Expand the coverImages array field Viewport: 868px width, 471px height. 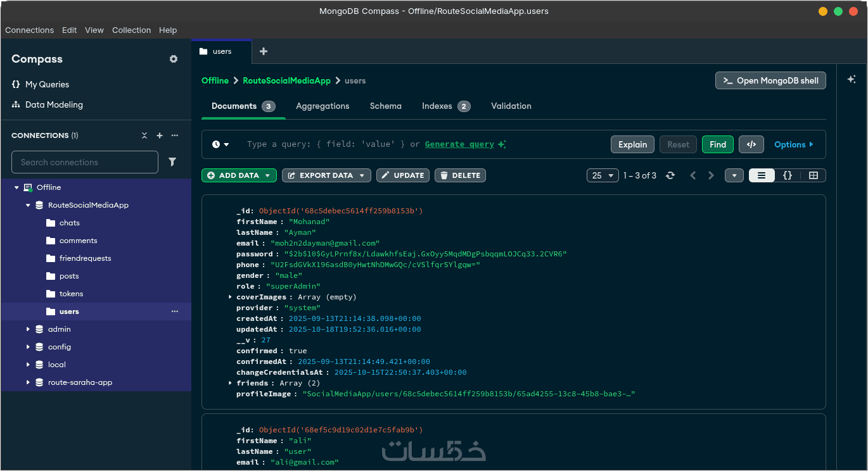[230, 297]
